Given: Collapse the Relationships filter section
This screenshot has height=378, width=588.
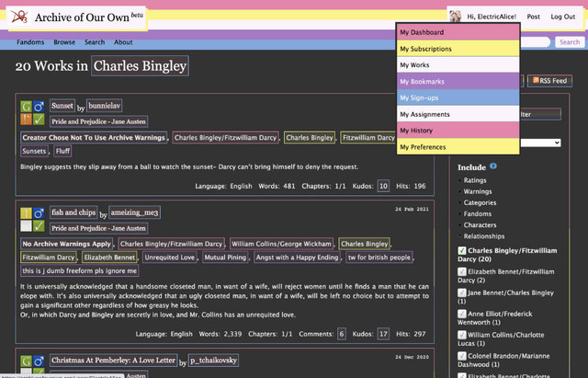Looking at the screenshot, I should point(484,236).
